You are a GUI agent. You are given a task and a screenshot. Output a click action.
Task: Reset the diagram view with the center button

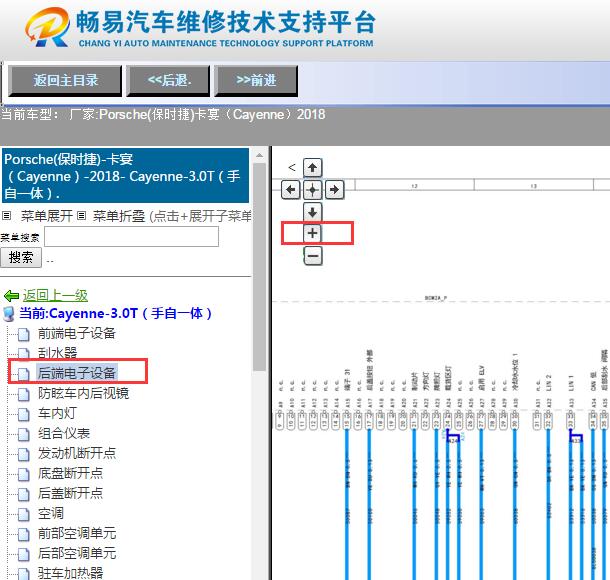(x=312, y=190)
